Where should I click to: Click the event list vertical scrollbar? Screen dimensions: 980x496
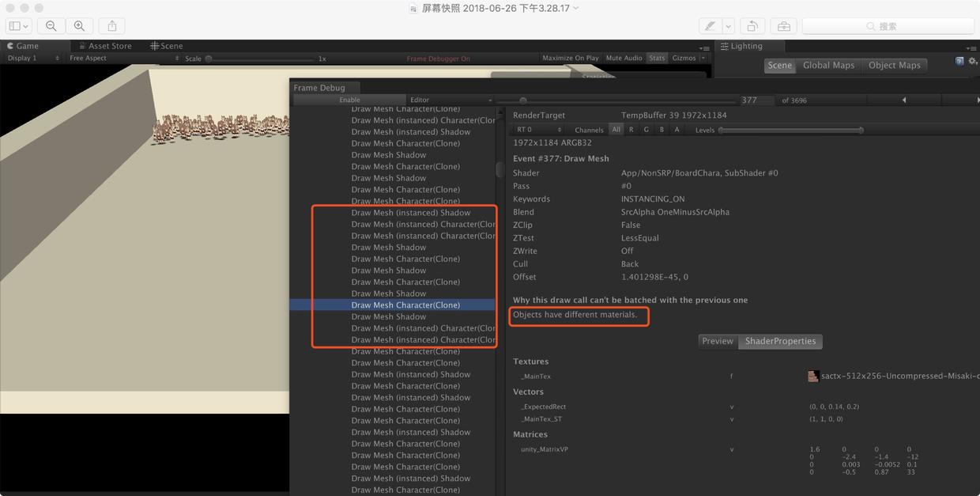[499, 169]
